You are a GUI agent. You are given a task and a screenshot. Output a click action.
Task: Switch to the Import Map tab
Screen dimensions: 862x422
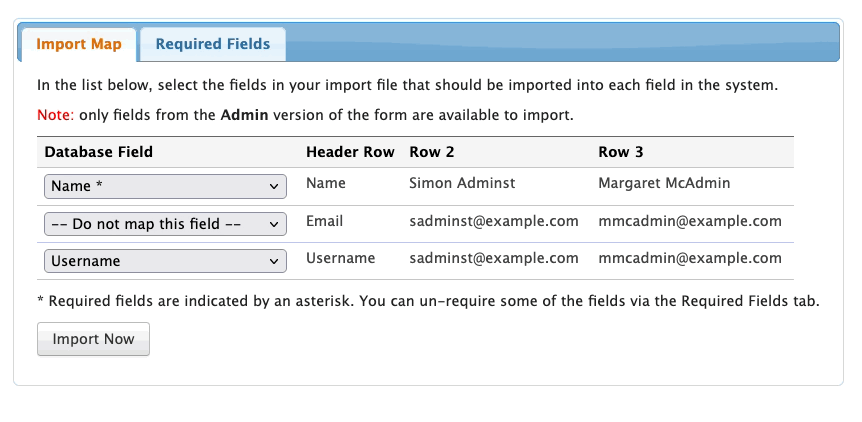(79, 44)
